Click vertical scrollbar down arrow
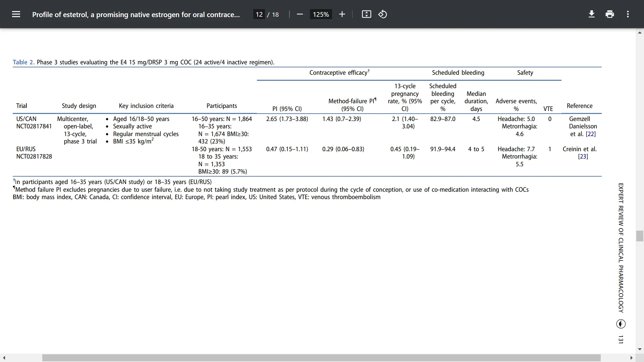This screenshot has height=362, width=644. tap(640, 349)
